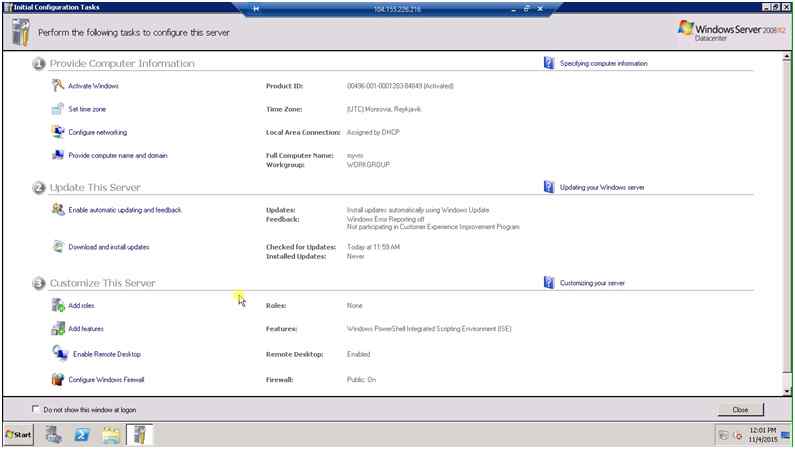
Task: Click the pin icon on remote session bar
Action: tap(256, 9)
